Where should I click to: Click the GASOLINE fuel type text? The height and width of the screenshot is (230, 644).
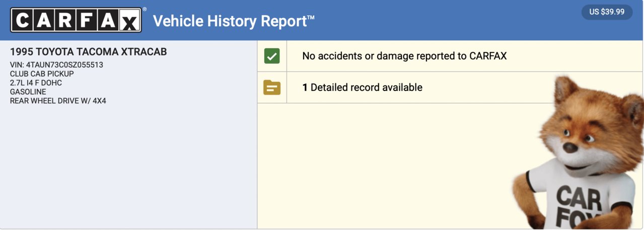tap(28, 92)
